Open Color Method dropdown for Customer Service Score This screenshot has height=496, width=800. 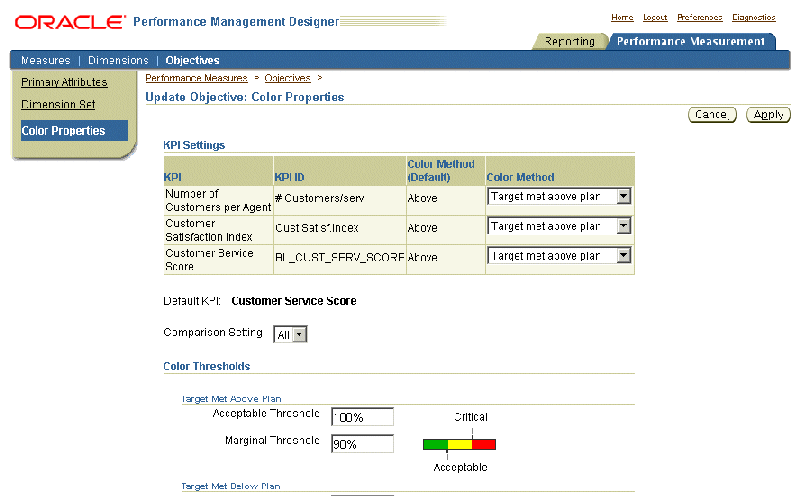click(559, 256)
